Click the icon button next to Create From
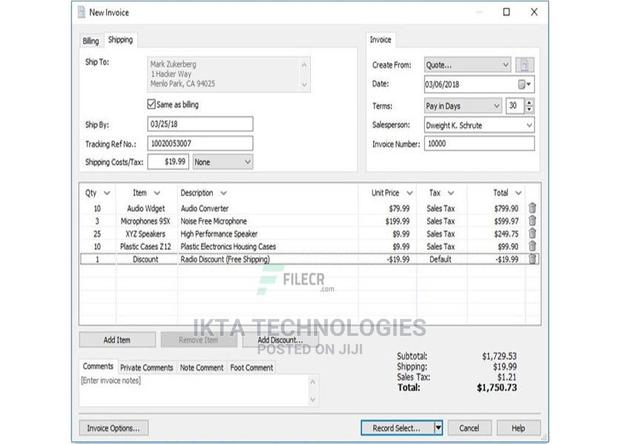Viewport: 620px width, 444px height. click(525, 65)
